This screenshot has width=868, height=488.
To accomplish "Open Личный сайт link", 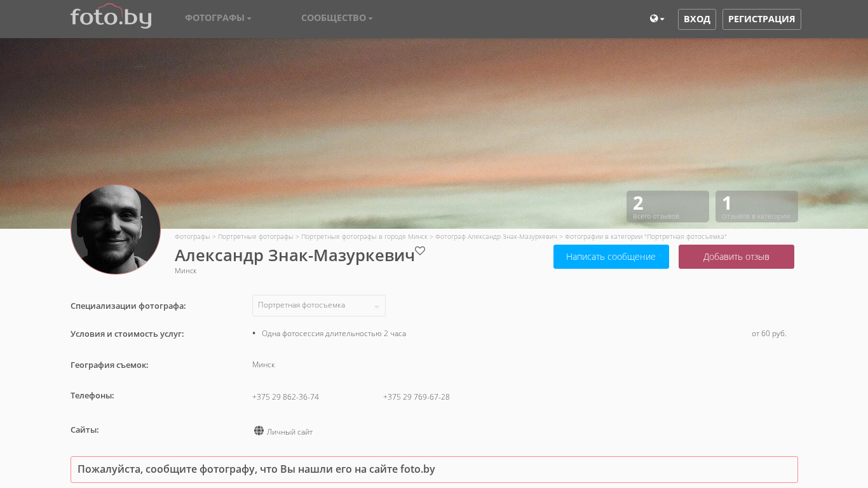I will (290, 432).
